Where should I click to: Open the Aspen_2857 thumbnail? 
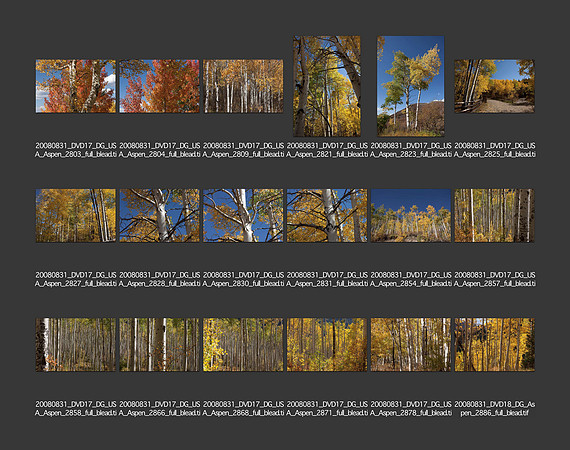(494, 215)
